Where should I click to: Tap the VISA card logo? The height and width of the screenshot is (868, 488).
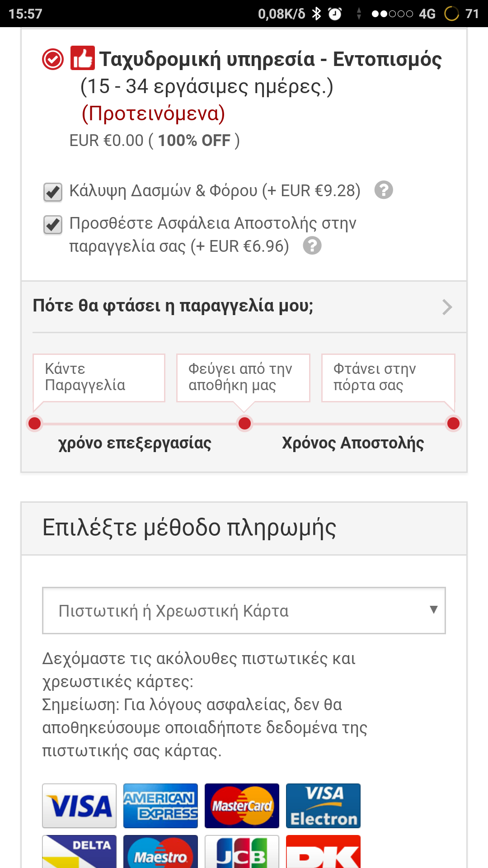(80, 806)
